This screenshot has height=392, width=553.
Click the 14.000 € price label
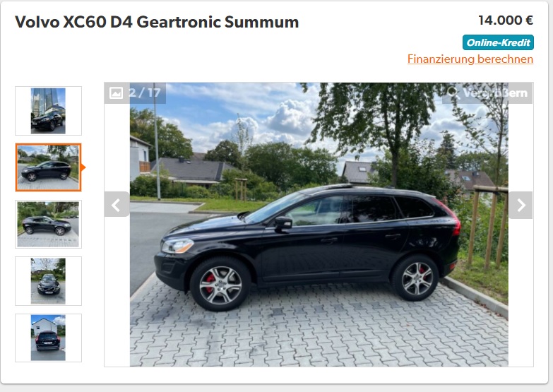click(x=506, y=20)
